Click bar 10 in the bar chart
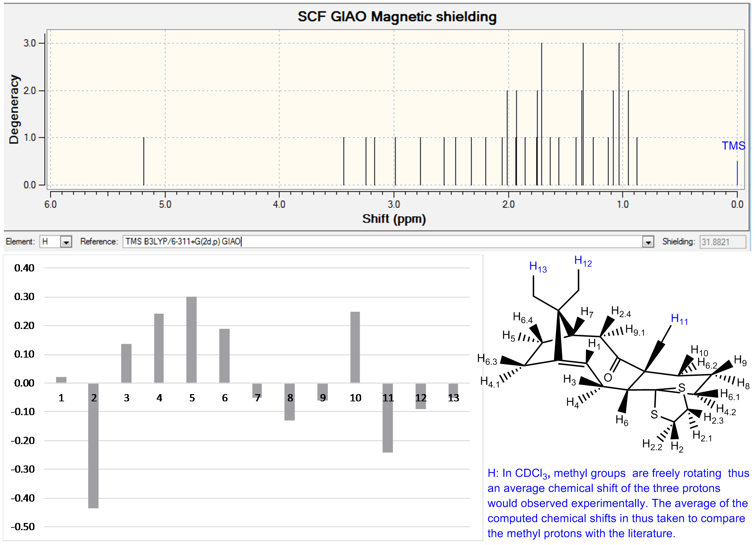The width and height of the screenshot is (756, 545). coord(355,347)
